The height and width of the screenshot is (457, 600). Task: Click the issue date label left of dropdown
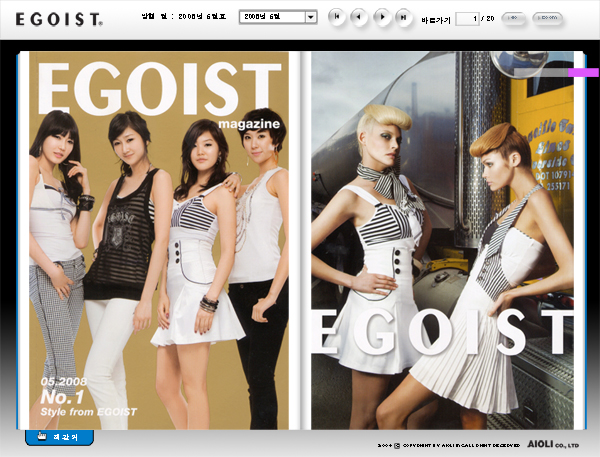pos(184,16)
